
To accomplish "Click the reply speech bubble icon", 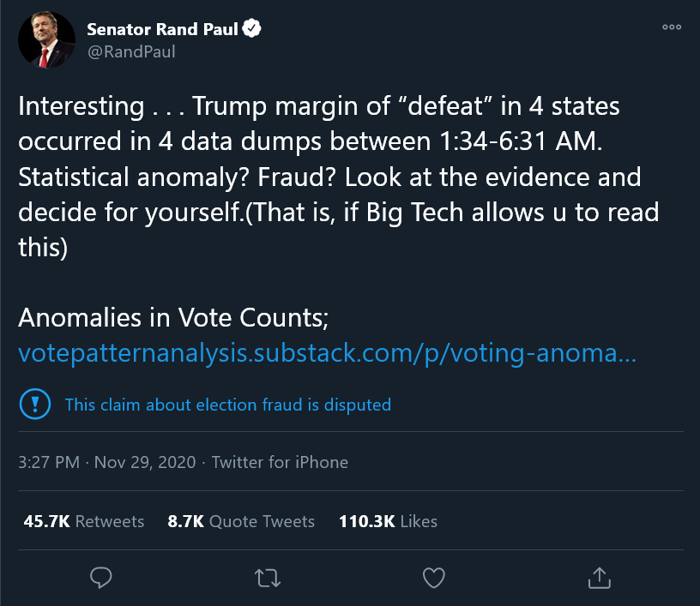I will pyautogui.click(x=101, y=578).
